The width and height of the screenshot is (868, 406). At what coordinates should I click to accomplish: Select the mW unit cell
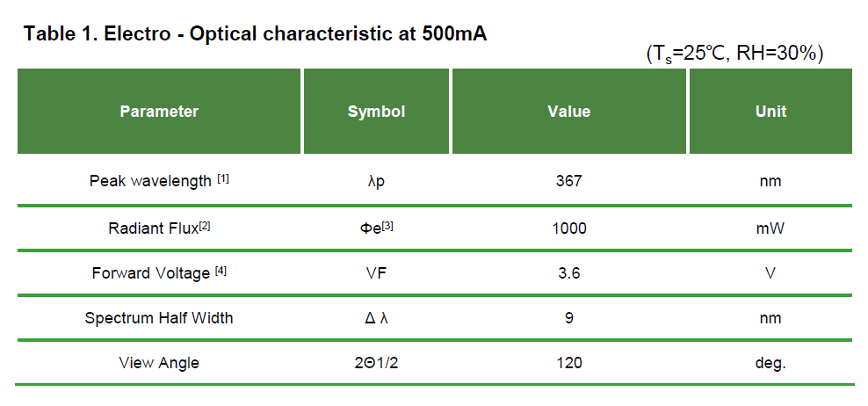770,228
